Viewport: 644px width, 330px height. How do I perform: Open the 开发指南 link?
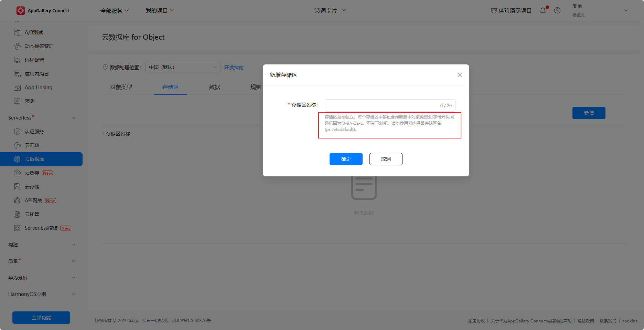pyautogui.click(x=234, y=68)
